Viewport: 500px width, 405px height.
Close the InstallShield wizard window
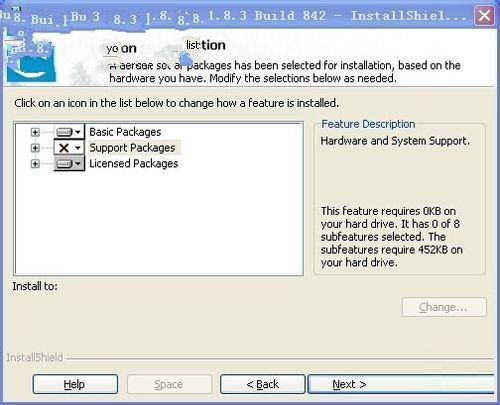484,15
